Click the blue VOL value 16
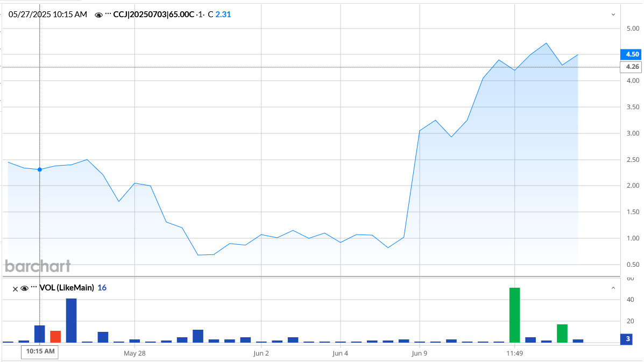This screenshot has width=644, height=362. [102, 288]
